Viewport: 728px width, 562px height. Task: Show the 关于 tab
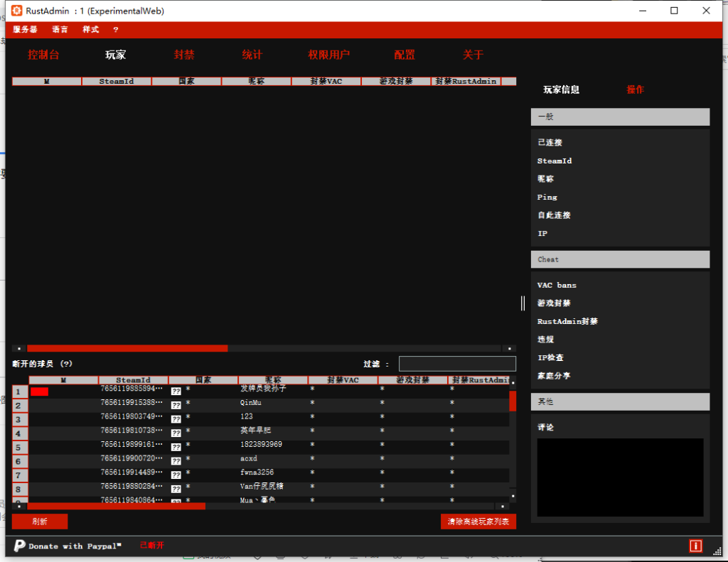pos(473,55)
